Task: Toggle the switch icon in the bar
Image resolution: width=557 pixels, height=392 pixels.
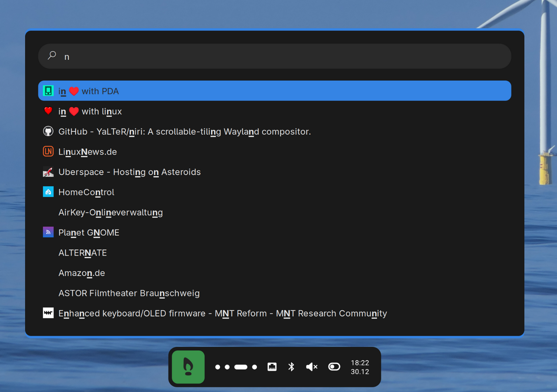Action: click(x=334, y=367)
